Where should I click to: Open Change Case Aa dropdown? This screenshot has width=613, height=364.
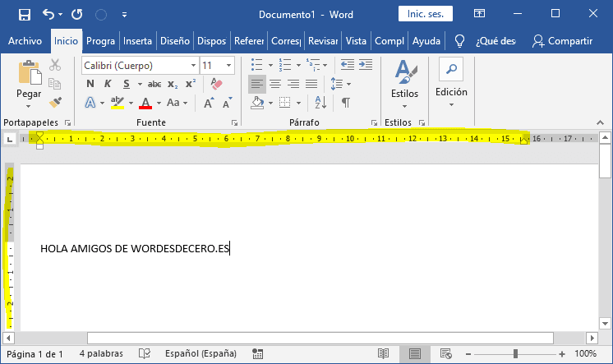pyautogui.click(x=177, y=103)
